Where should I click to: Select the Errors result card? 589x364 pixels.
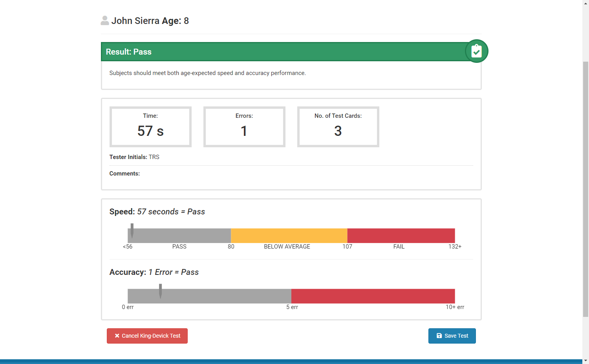244,126
